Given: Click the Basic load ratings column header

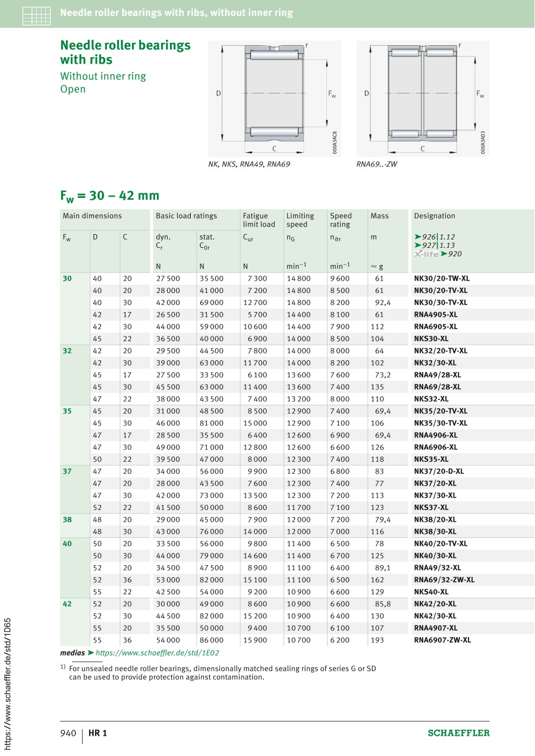Looking at the screenshot, I should pyautogui.click(x=186, y=216).
